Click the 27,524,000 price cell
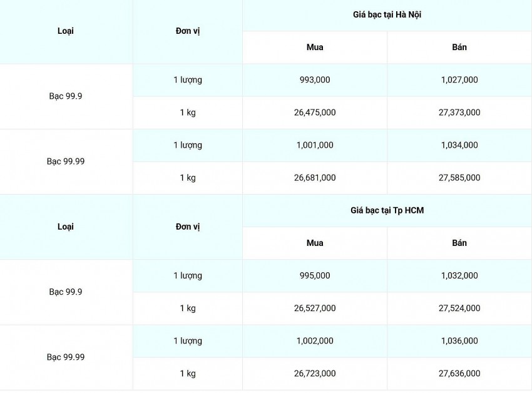This screenshot has width=532, height=393. click(x=459, y=308)
